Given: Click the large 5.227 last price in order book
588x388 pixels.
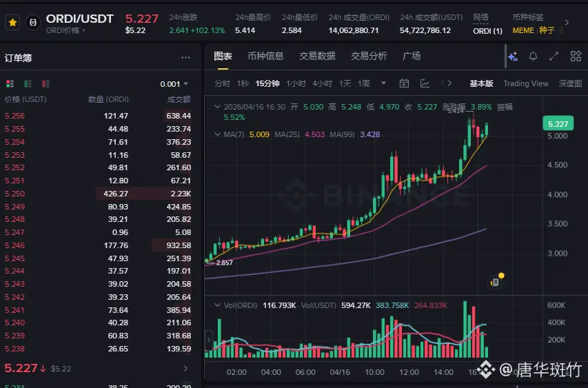Looking at the screenshot, I should [21, 368].
